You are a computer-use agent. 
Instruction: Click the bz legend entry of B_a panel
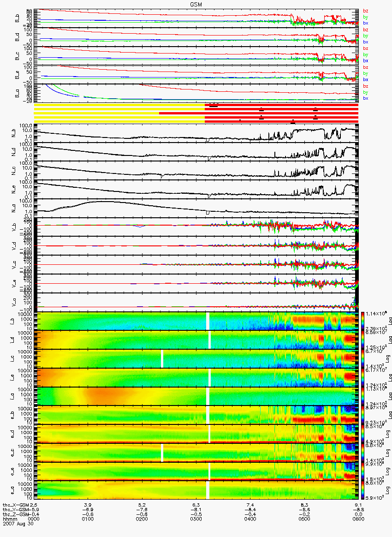coord(366,86)
